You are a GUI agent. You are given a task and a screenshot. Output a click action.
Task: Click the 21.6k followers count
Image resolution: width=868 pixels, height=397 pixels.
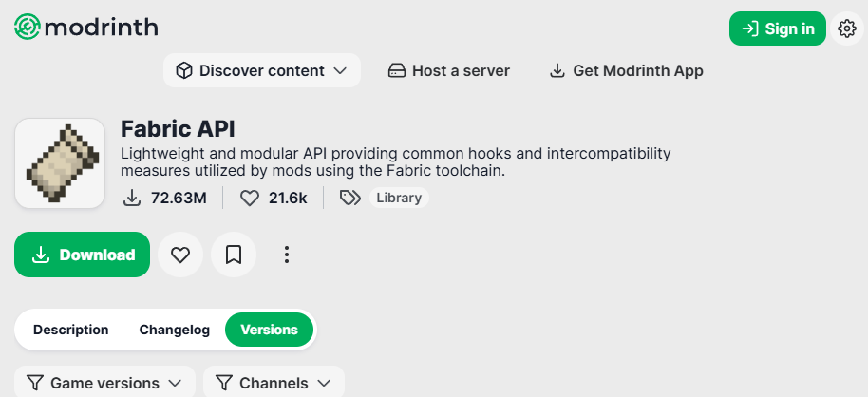coord(274,198)
